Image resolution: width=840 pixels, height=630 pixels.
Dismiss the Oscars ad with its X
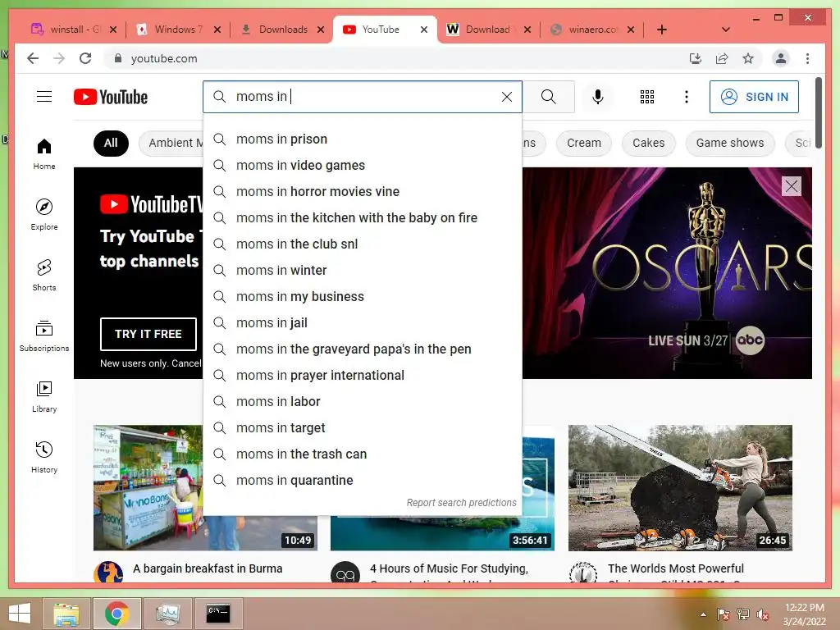792,186
